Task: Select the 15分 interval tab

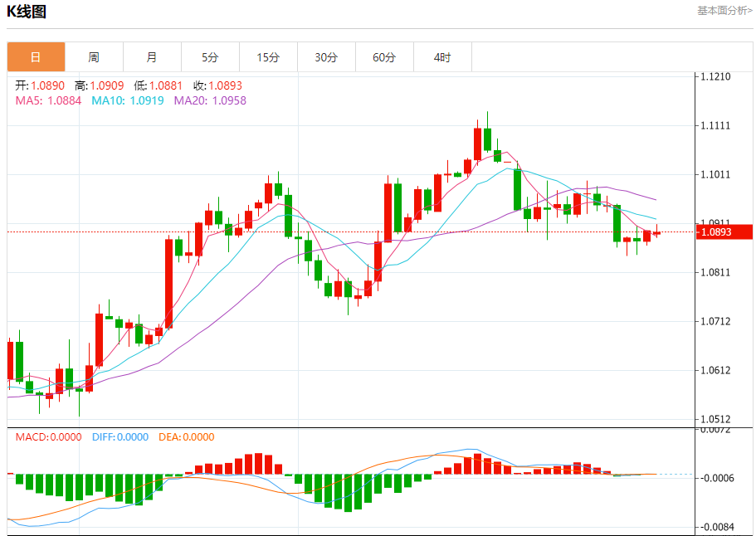Action: [268, 57]
